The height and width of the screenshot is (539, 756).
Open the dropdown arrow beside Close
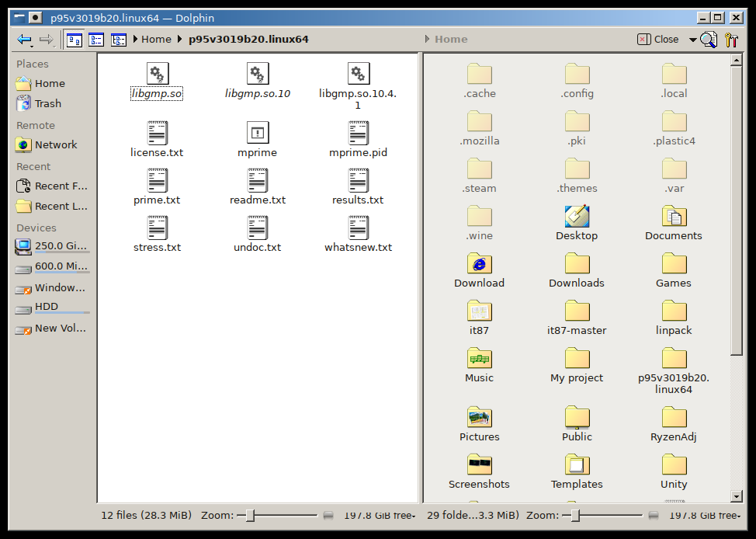(x=692, y=40)
